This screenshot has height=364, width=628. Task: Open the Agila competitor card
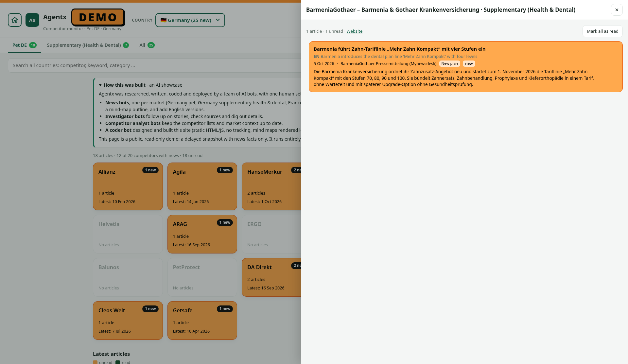pos(202,186)
